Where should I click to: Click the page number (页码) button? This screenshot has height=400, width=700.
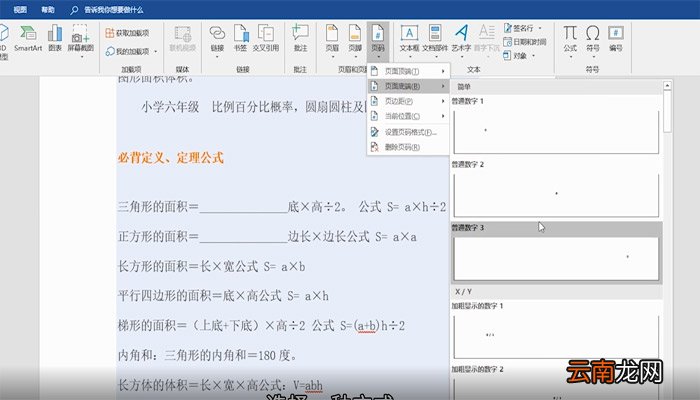click(x=378, y=38)
